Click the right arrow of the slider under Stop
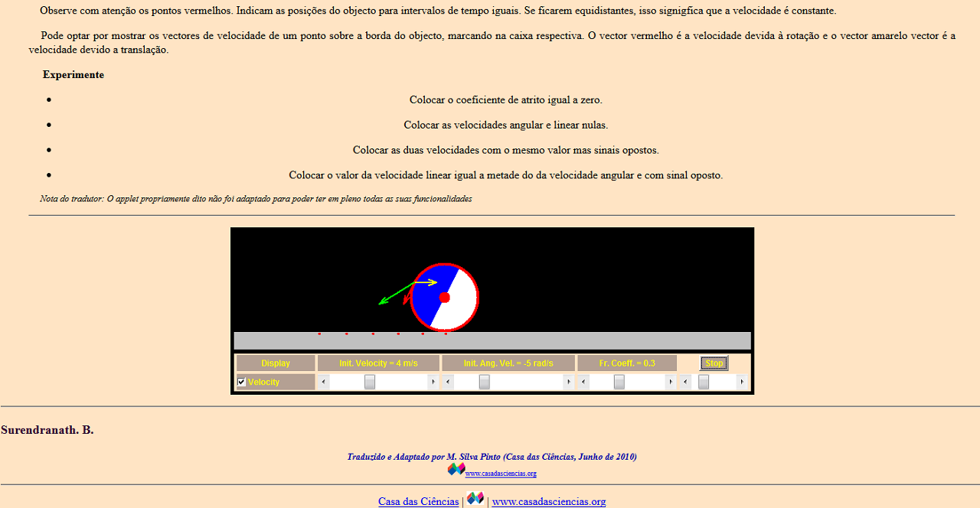980x508 pixels. 741,382
